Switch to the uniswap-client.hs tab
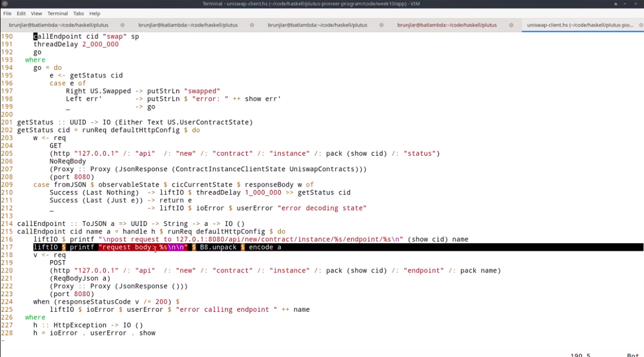Viewport: 644px width, 357px height. pos(580,25)
